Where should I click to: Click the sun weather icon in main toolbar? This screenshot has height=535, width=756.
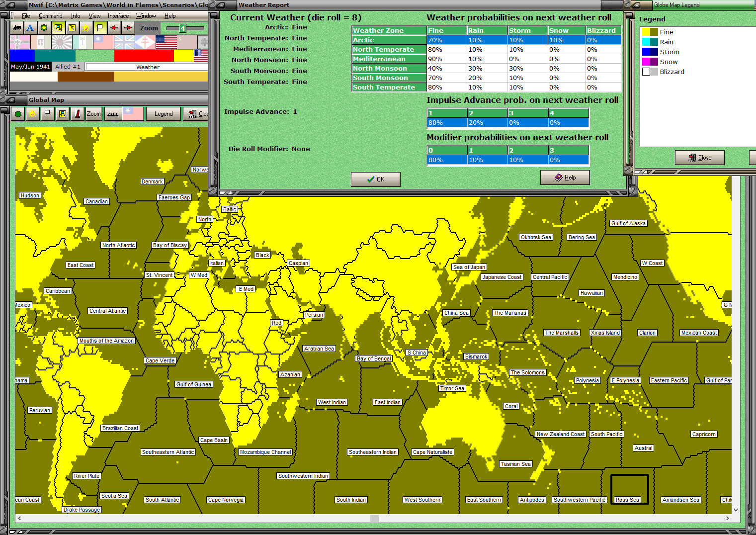[x=86, y=28]
